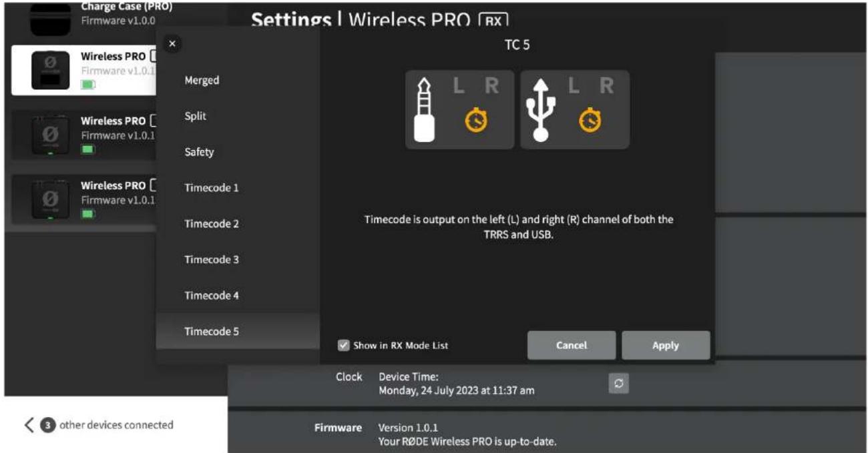Sync device clock with refresh icon
868x453 pixels.
(x=619, y=384)
